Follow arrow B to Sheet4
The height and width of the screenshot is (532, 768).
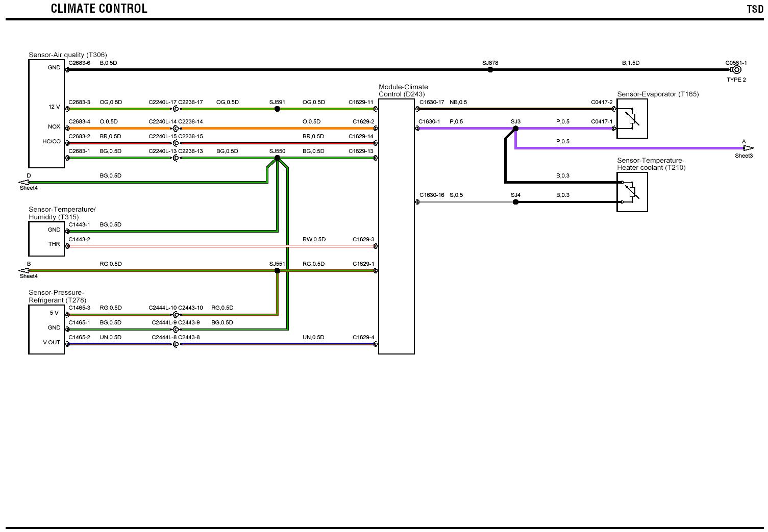point(24,271)
